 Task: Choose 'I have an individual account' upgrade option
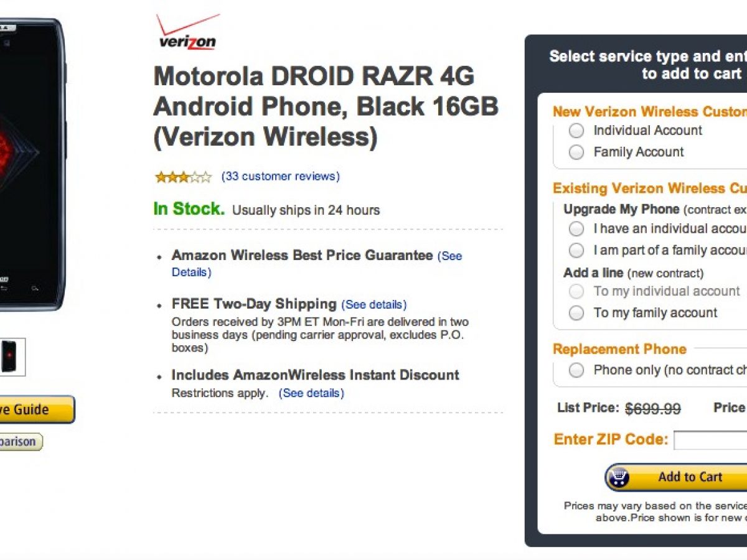576,229
